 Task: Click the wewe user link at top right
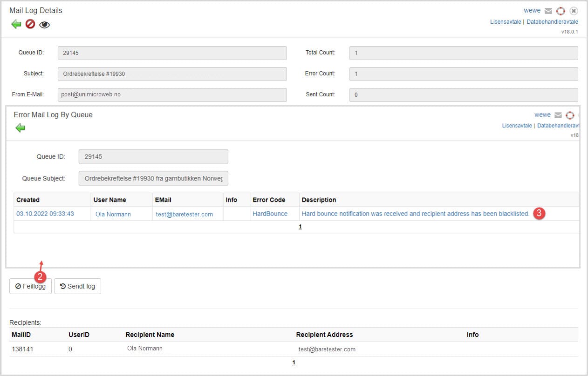click(532, 10)
